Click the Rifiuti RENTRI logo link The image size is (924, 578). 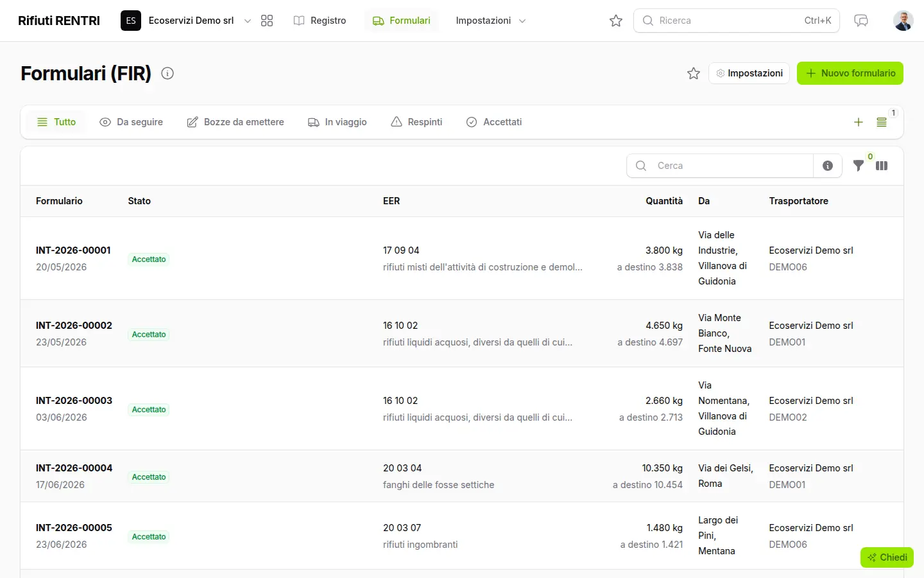click(x=59, y=21)
